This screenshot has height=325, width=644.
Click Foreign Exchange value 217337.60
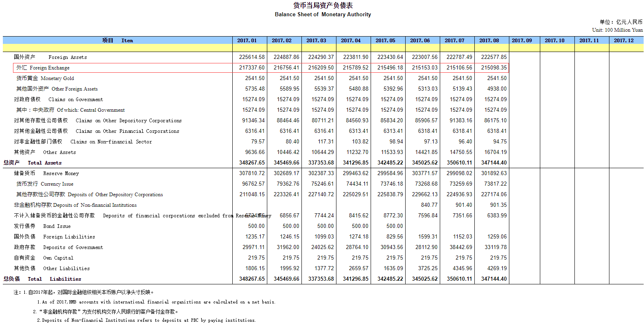(x=252, y=68)
